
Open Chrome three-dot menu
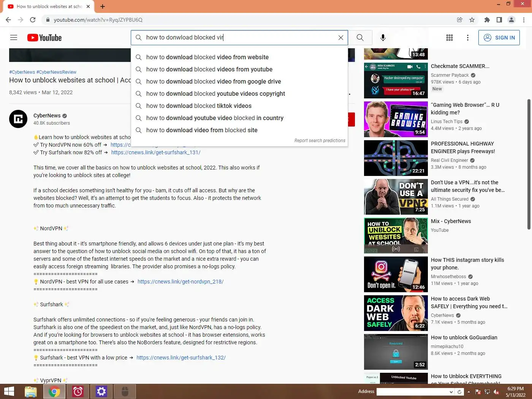(524, 20)
